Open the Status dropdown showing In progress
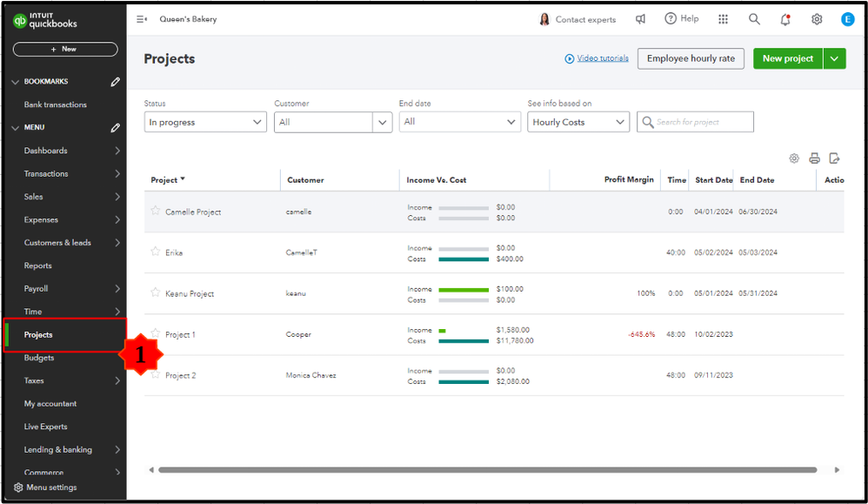 (x=205, y=123)
